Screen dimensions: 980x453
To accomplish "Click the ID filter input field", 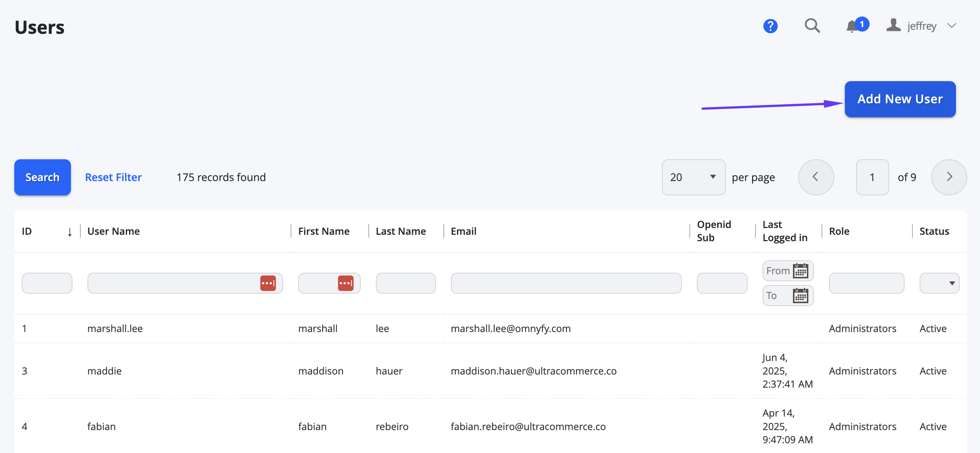I will tap(47, 283).
